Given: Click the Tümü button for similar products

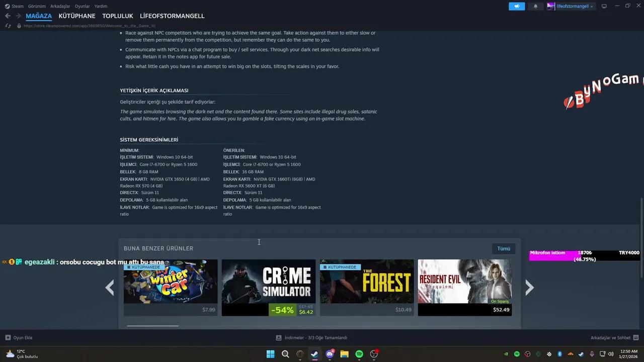Looking at the screenshot, I should click(x=504, y=248).
